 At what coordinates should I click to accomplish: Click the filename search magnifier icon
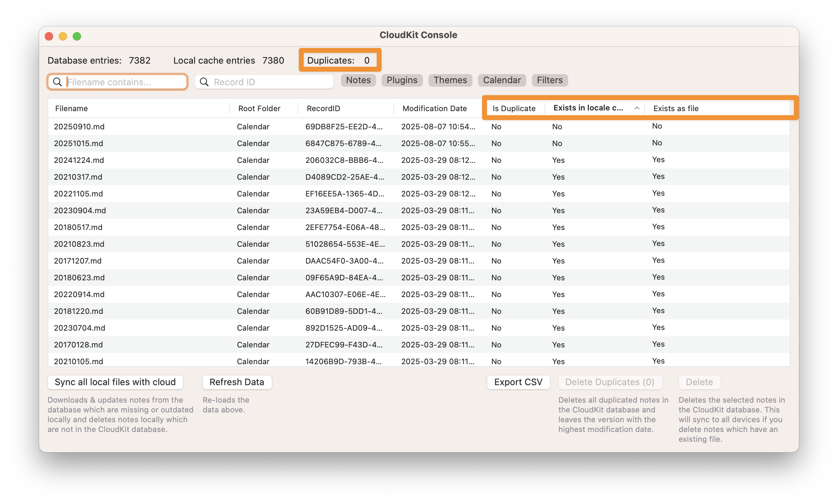tap(57, 82)
